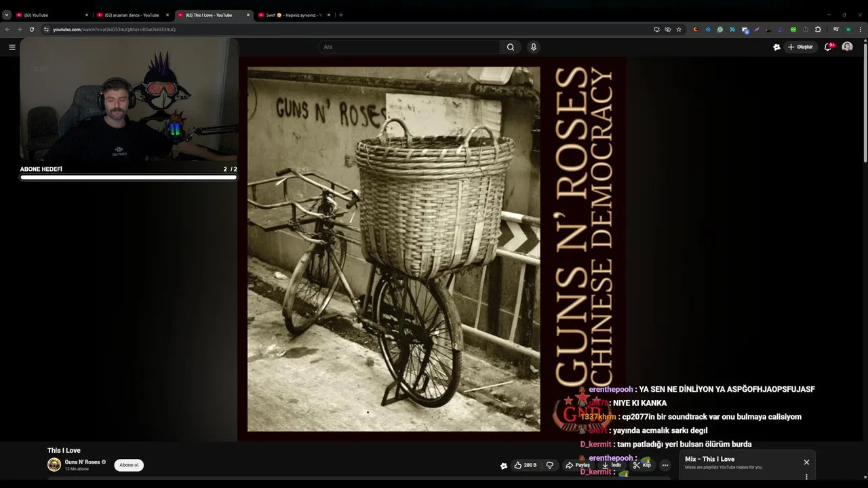Bookmark this page with star icon

pos(679,29)
